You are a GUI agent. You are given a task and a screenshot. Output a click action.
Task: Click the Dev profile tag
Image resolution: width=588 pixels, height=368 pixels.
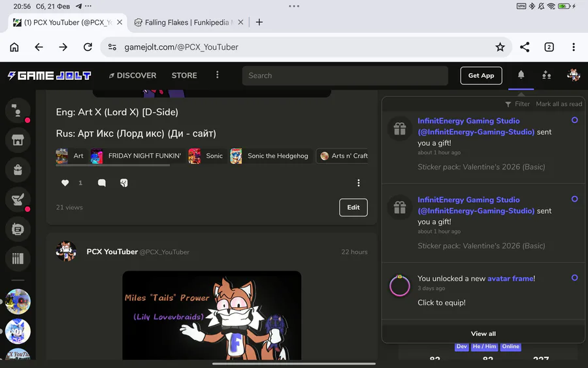462,346
